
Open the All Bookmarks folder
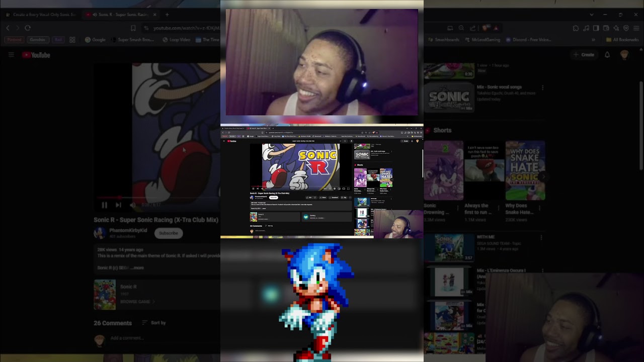click(x=622, y=40)
